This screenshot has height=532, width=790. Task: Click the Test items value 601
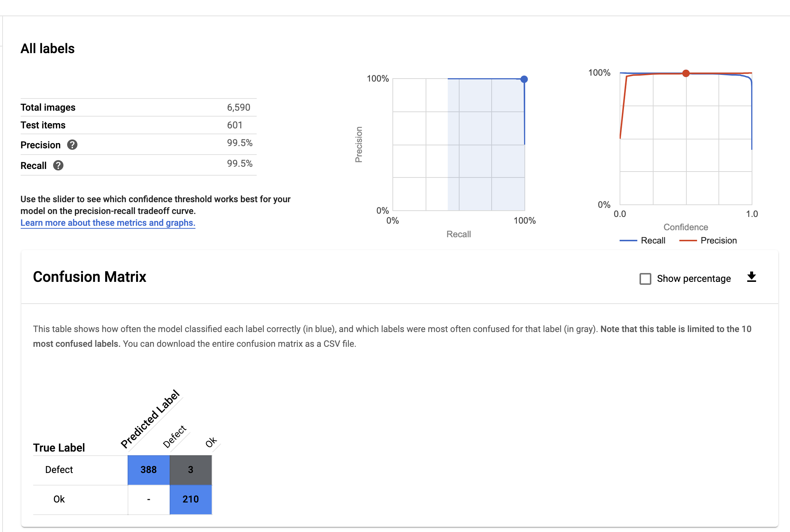pyautogui.click(x=235, y=125)
